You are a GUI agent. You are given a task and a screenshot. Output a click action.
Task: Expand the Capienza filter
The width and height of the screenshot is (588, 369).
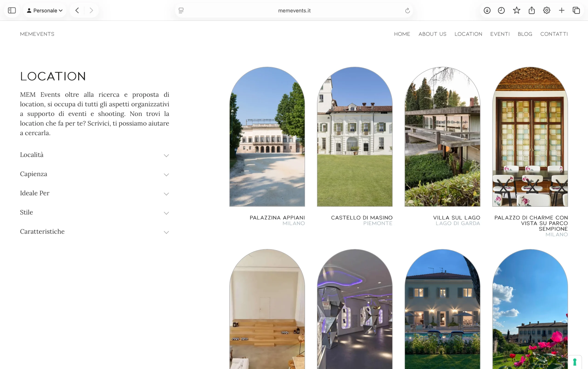point(94,174)
